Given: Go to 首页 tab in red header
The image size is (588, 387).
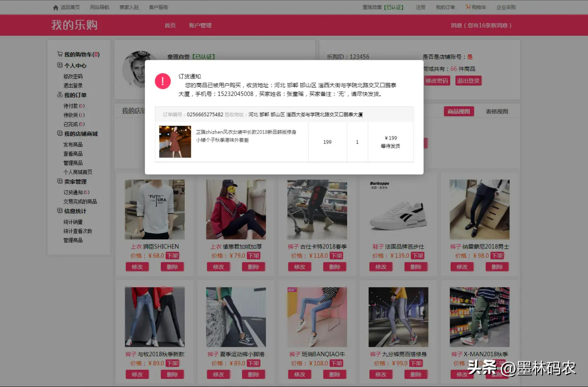Looking at the screenshot, I should (x=170, y=26).
